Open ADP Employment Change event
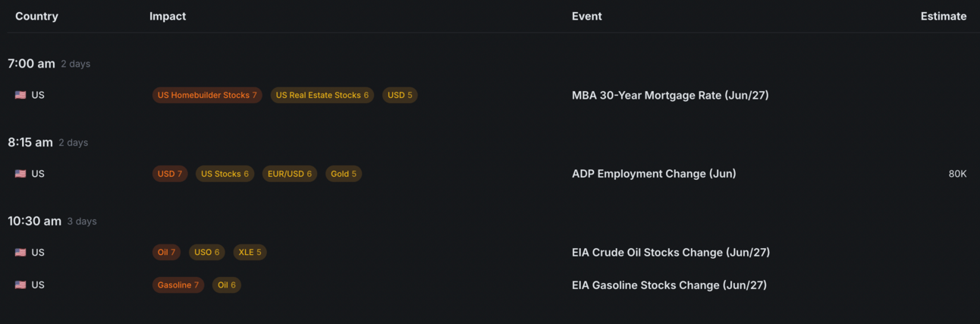 pos(653,174)
